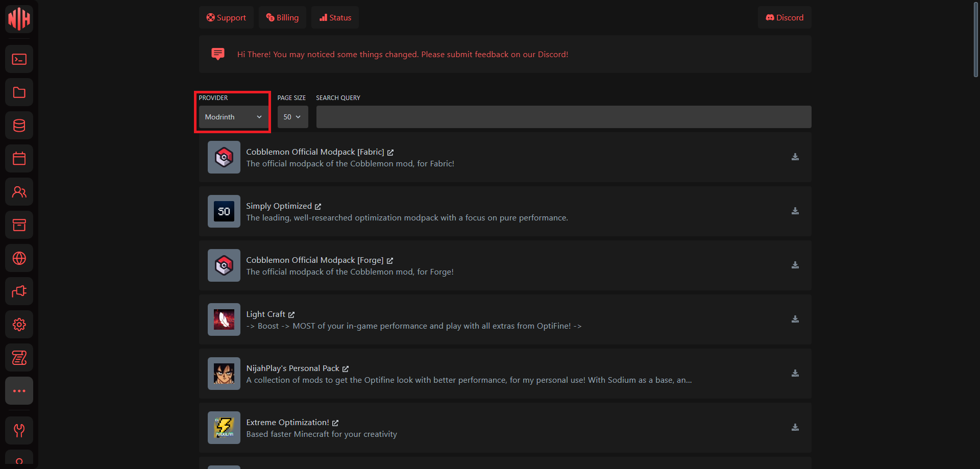
Task: Open Cobblemon Official Modpack [Fabric] external link
Action: 390,153
